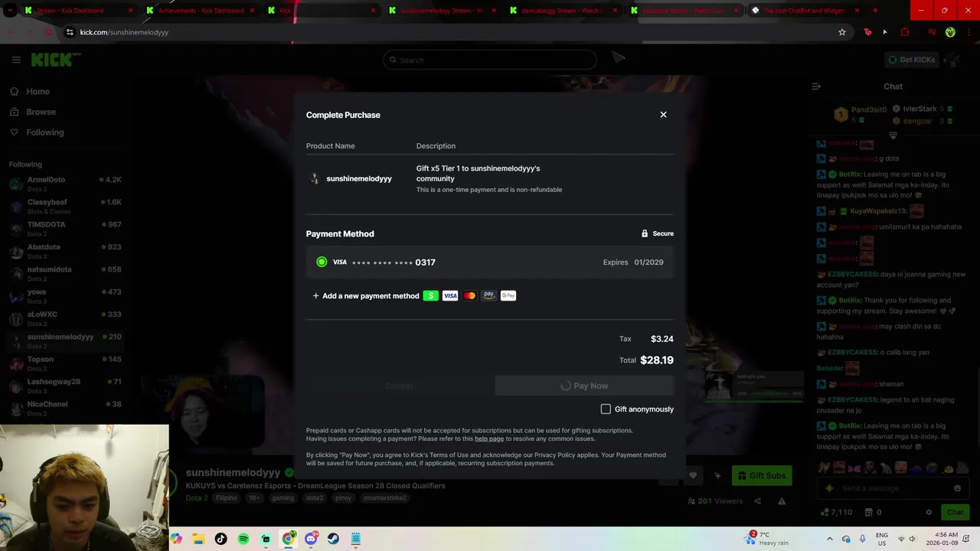
Task: Click the green Chat send button
Action: click(955, 512)
